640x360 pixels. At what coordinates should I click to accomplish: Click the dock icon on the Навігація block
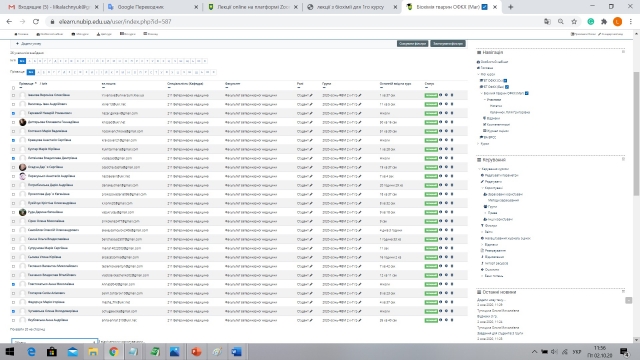623,52
